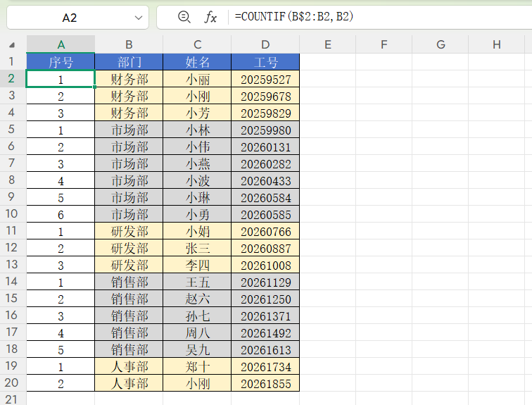Select row 10 header
Viewport: 532px width, 405px height.
[12, 214]
